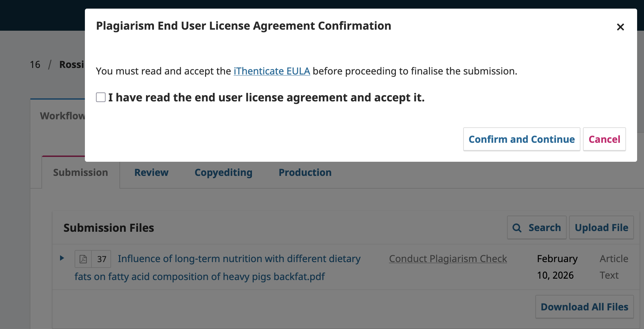Click the file ID 37 label
The width and height of the screenshot is (644, 329).
(101, 259)
